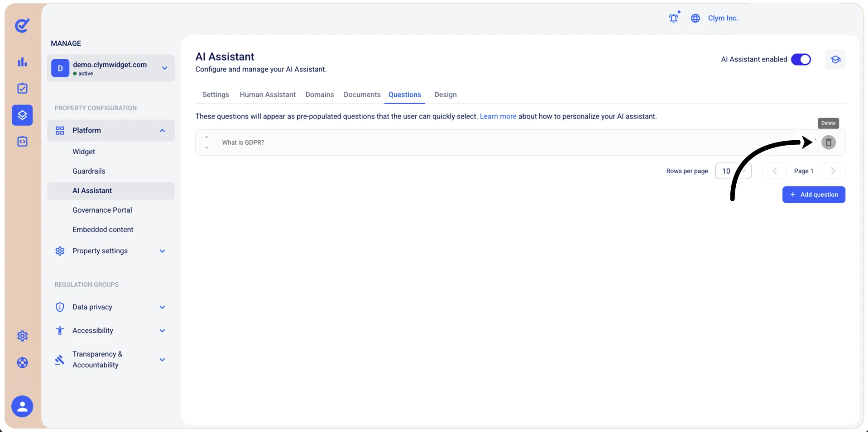The width and height of the screenshot is (868, 432).
Task: Open the Widget menu item
Action: (84, 152)
